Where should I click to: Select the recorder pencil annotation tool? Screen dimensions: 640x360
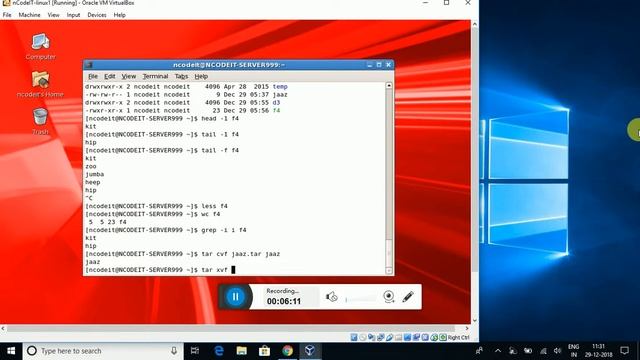pos(408,296)
